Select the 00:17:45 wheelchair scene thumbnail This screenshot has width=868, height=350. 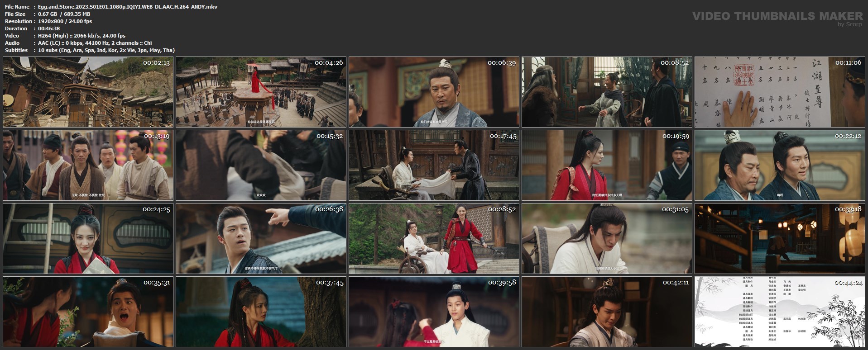(434, 166)
